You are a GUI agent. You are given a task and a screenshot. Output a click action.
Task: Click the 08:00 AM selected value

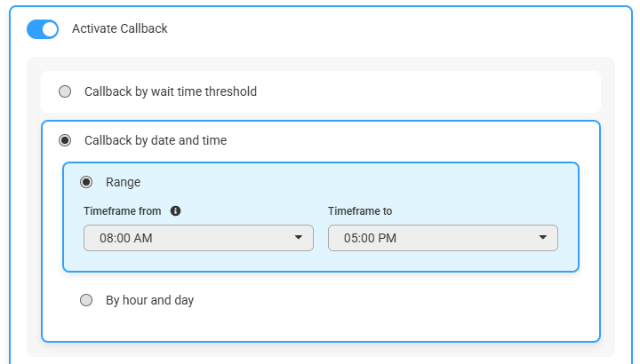pyautogui.click(x=125, y=238)
